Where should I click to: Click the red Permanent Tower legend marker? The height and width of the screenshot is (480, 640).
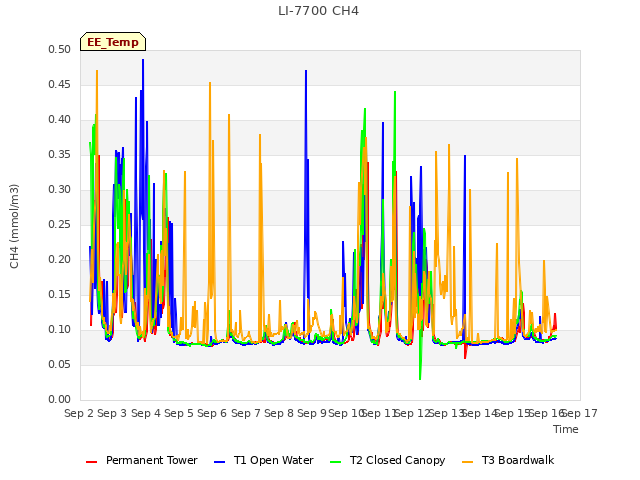(x=91, y=462)
